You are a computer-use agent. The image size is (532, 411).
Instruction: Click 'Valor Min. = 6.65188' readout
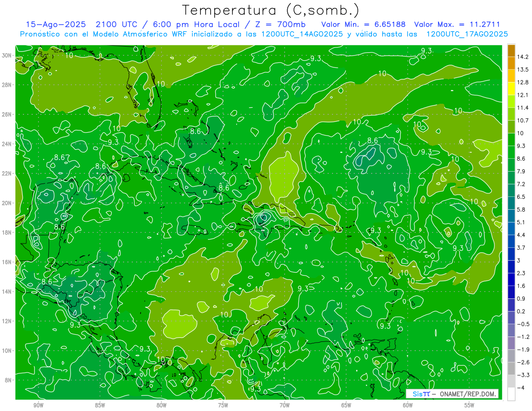363,24
